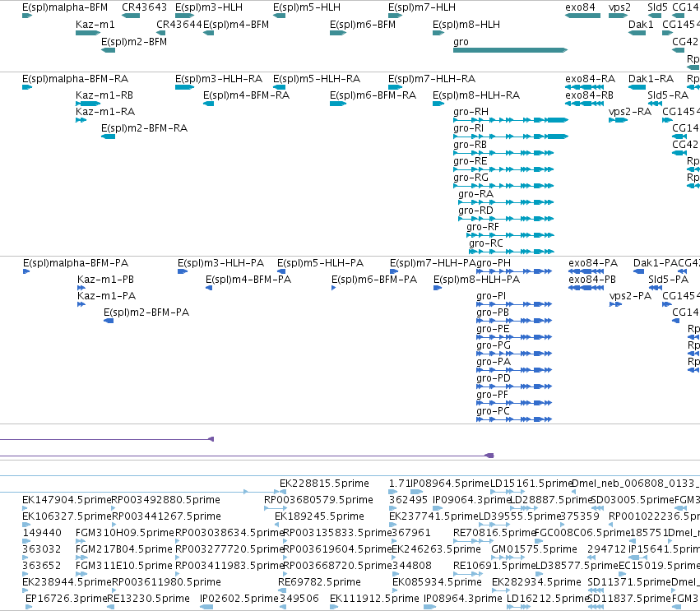Select the gro-PC protein label

(x=493, y=411)
